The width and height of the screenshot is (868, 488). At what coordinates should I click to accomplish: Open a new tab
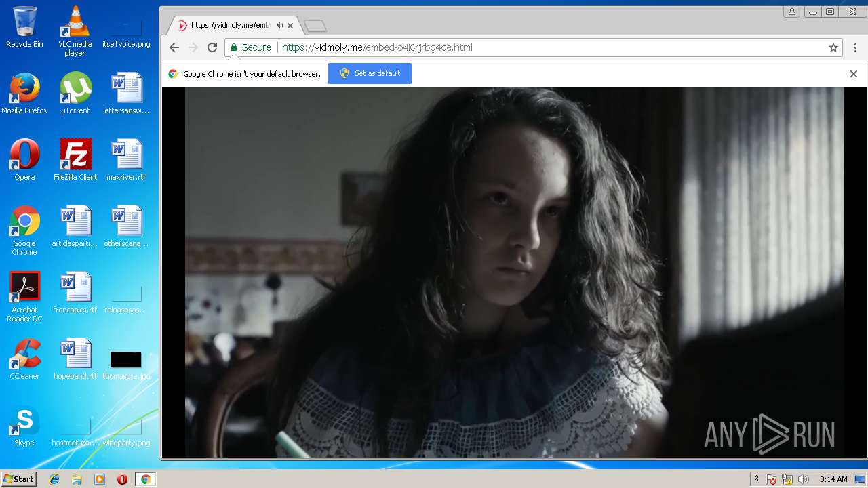point(315,26)
